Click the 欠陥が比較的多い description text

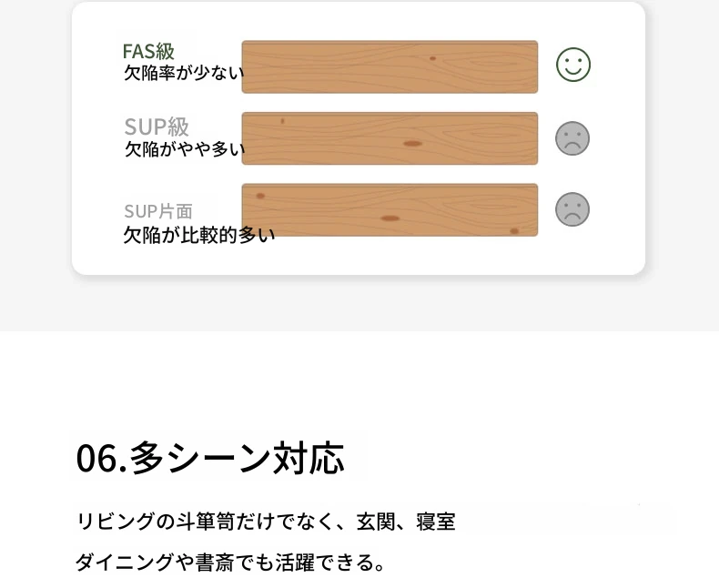point(199,235)
